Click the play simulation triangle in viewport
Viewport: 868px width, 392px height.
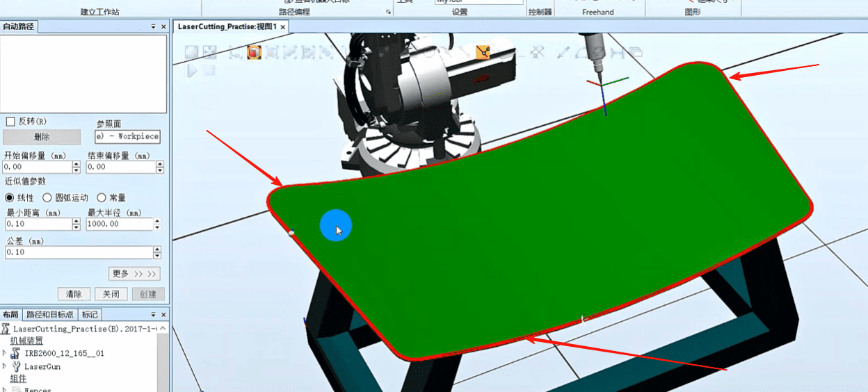pos(191,70)
